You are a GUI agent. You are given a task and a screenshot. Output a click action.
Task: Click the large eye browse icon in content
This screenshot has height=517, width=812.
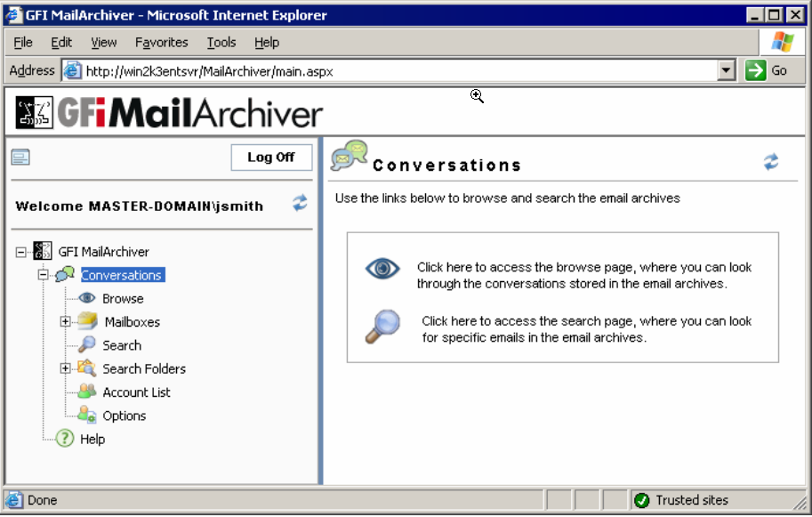coord(382,269)
